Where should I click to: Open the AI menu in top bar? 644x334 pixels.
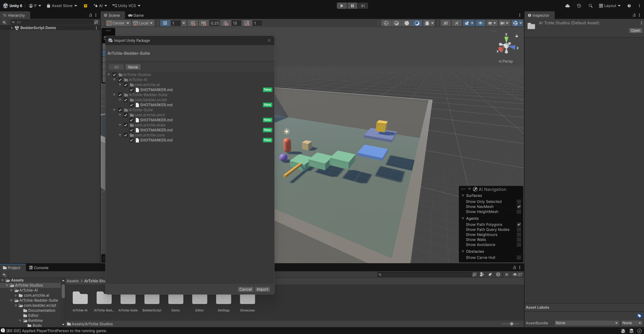100,6
